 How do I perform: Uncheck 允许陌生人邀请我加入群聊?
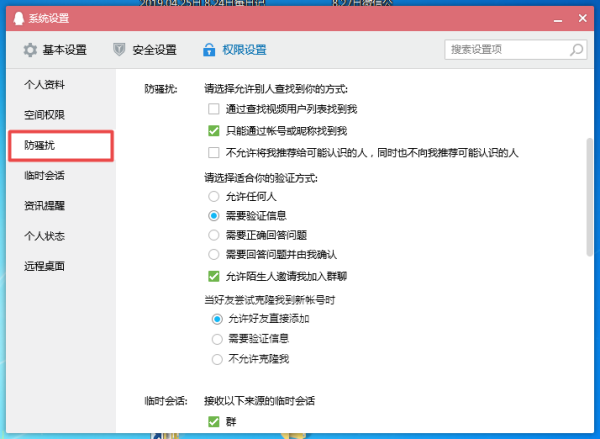pyautogui.click(x=213, y=276)
